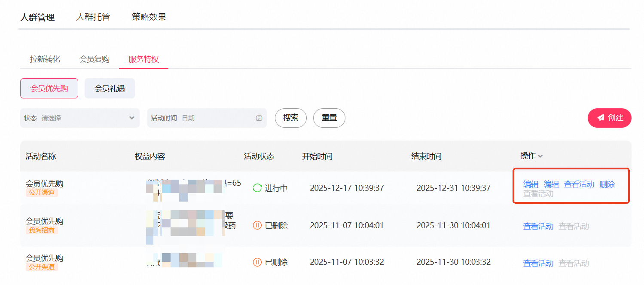Click the 搜索 button
This screenshot has width=644, height=285.
pyautogui.click(x=291, y=118)
